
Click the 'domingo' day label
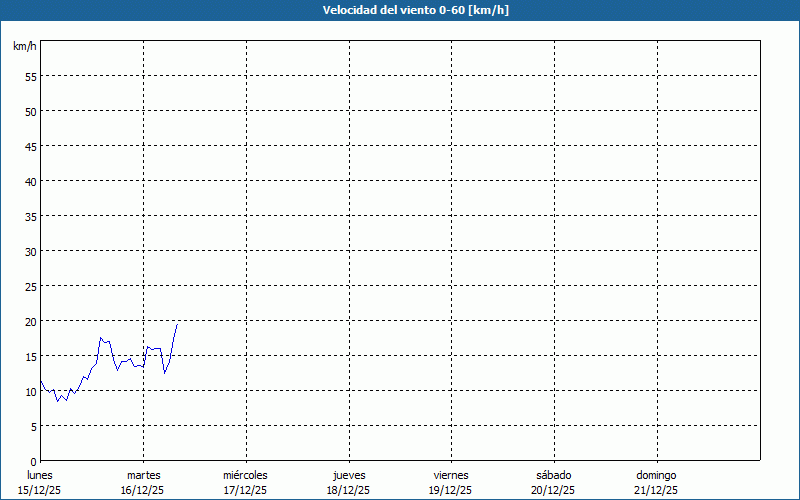point(656,475)
